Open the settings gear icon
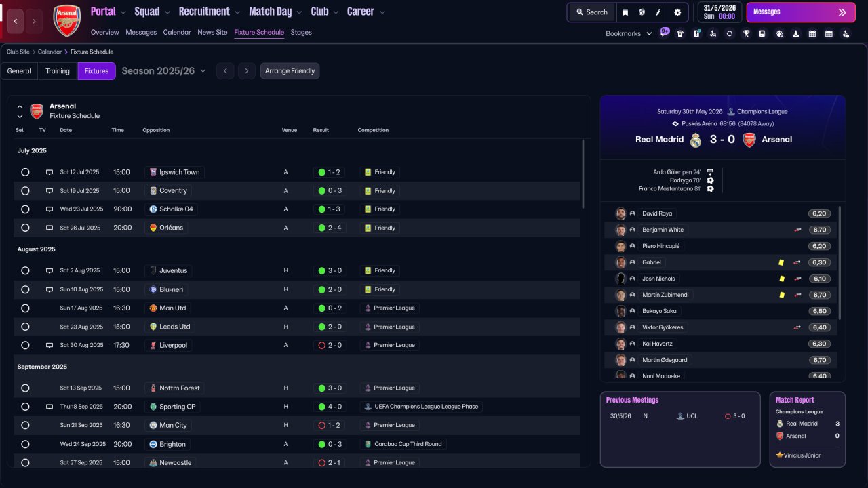Screen dimensions: 868x488 (x=677, y=12)
